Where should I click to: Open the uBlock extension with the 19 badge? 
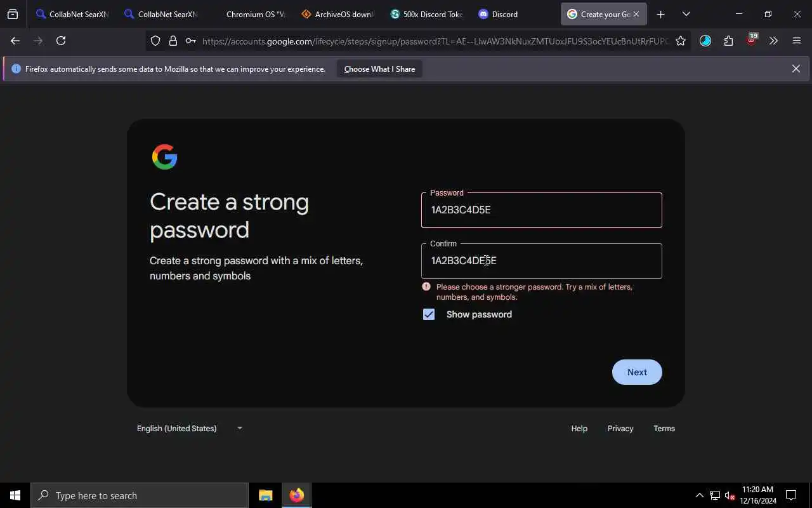(752, 40)
